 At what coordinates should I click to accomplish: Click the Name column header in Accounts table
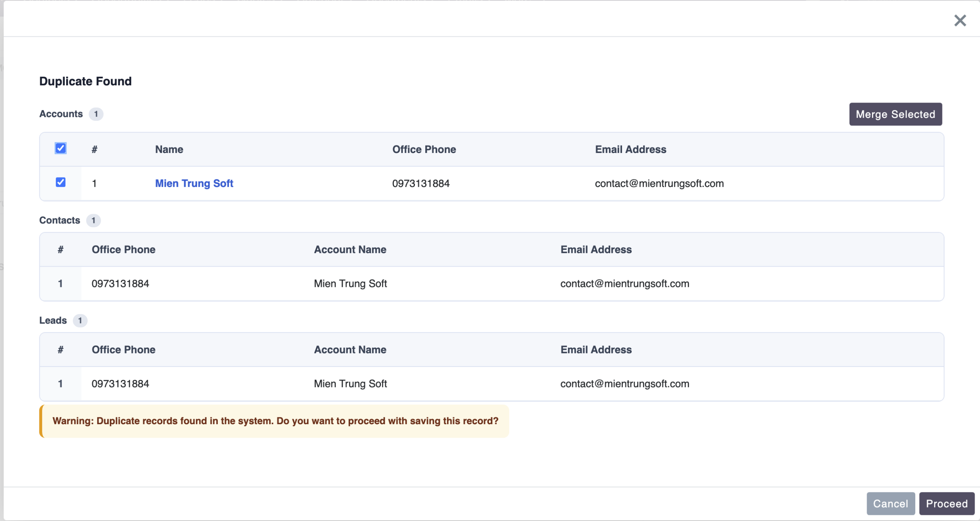tap(169, 150)
